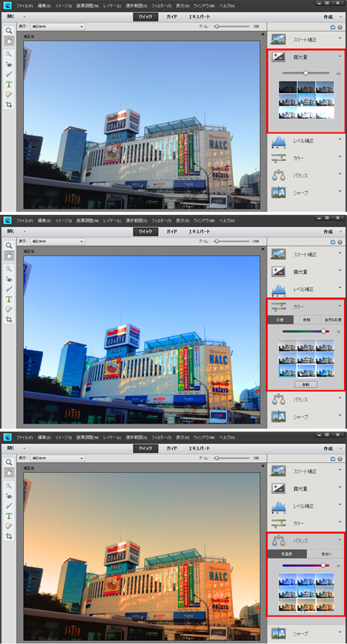The width and height of the screenshot is (347, 644).
Task: Open the help icon in the bottom window
Action: pyautogui.click(x=340, y=458)
